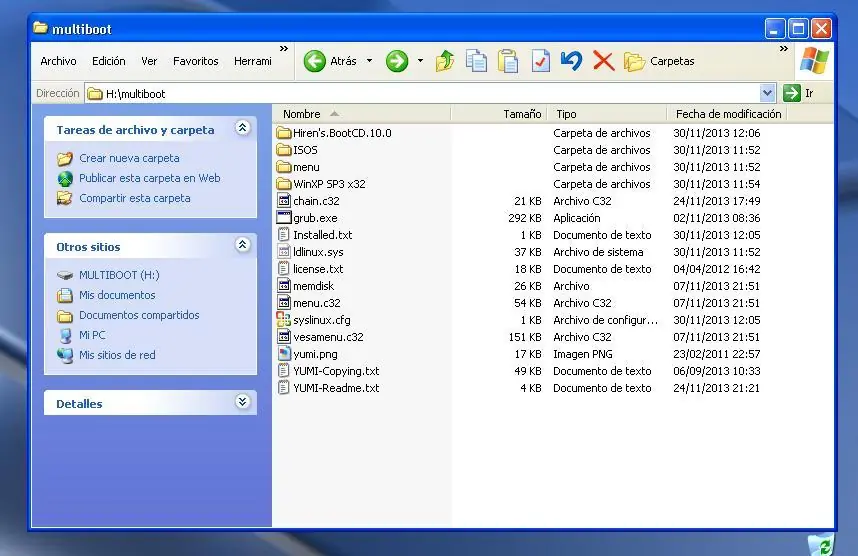
Task: Go up one folder level icon
Action: point(444,61)
